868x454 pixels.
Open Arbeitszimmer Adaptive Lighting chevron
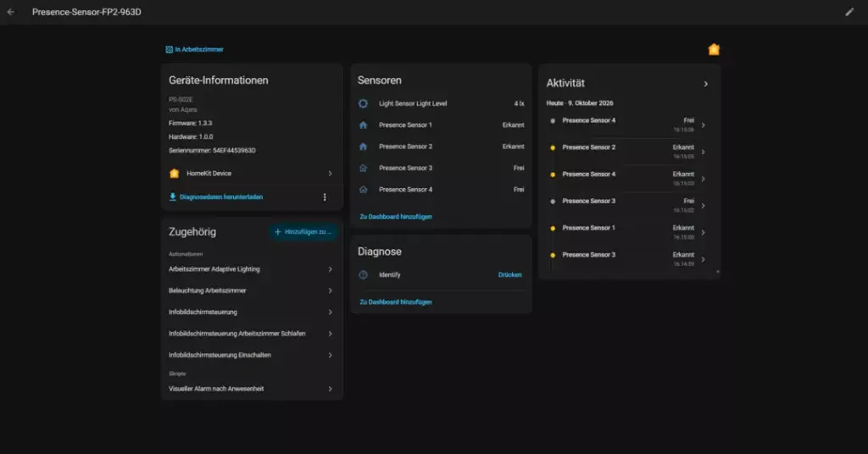(x=330, y=269)
